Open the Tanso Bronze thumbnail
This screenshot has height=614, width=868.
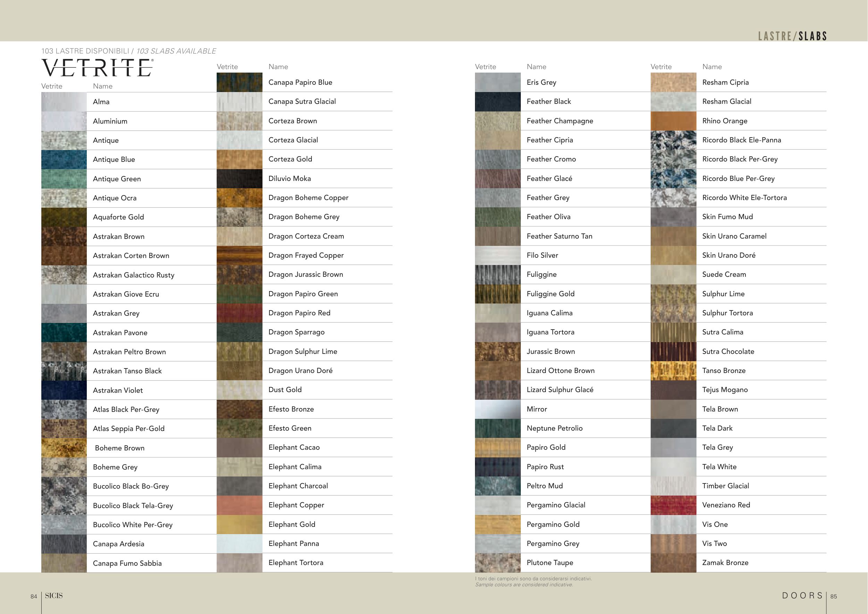click(673, 371)
